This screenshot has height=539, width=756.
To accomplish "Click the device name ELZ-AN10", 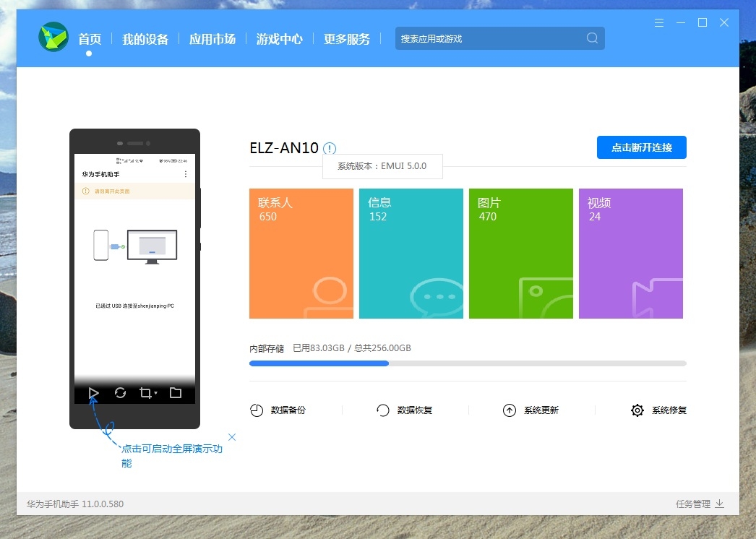I will pos(284,148).
